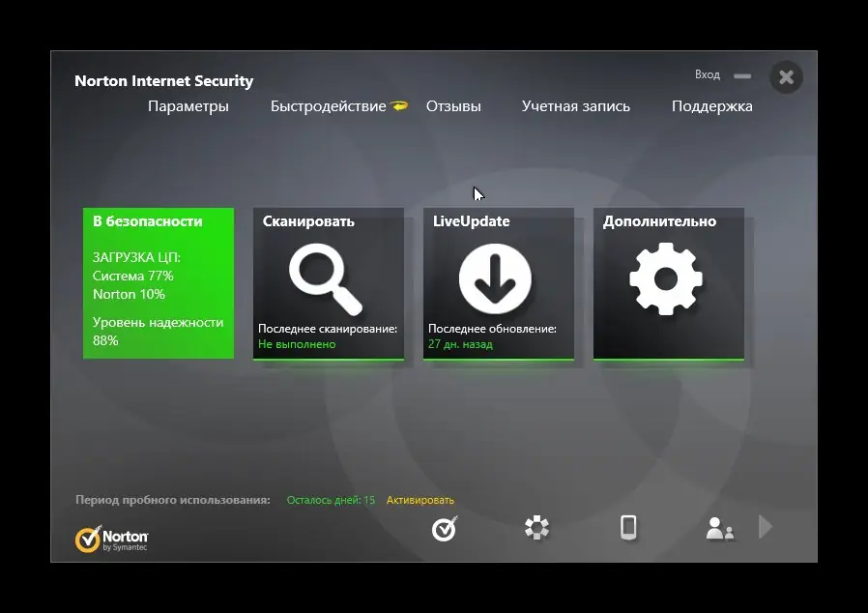Click the Дополнительно tile heading
The width and height of the screenshot is (868, 613).
[659, 221]
